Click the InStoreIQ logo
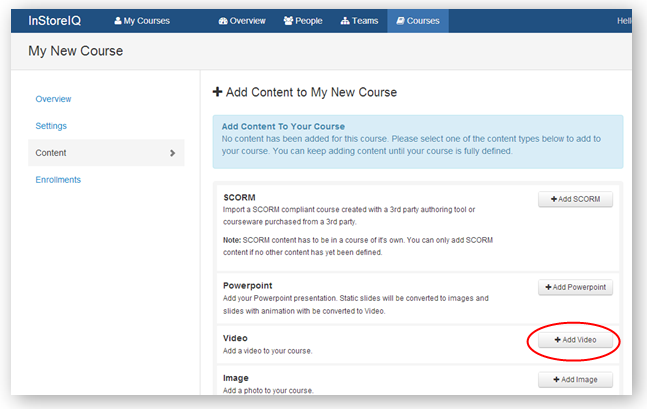Image resolution: width=647 pixels, height=409 pixels. (x=57, y=20)
